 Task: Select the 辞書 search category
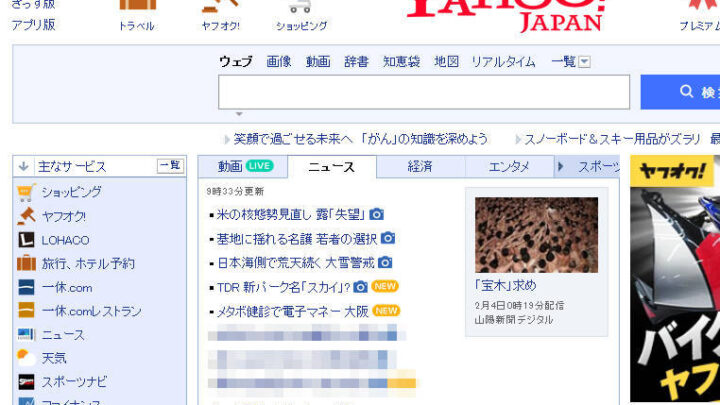(x=356, y=62)
